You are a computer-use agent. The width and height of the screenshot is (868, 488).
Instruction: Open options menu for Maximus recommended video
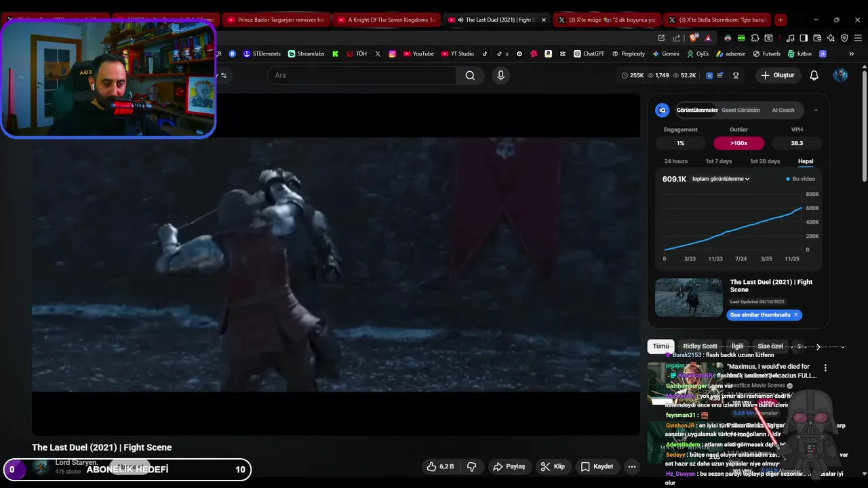coord(825,368)
